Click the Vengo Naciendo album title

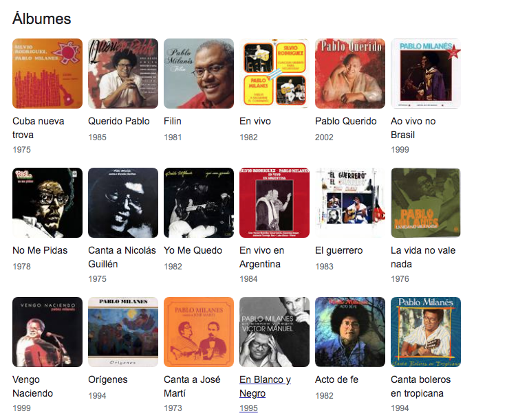pyautogui.click(x=32, y=386)
